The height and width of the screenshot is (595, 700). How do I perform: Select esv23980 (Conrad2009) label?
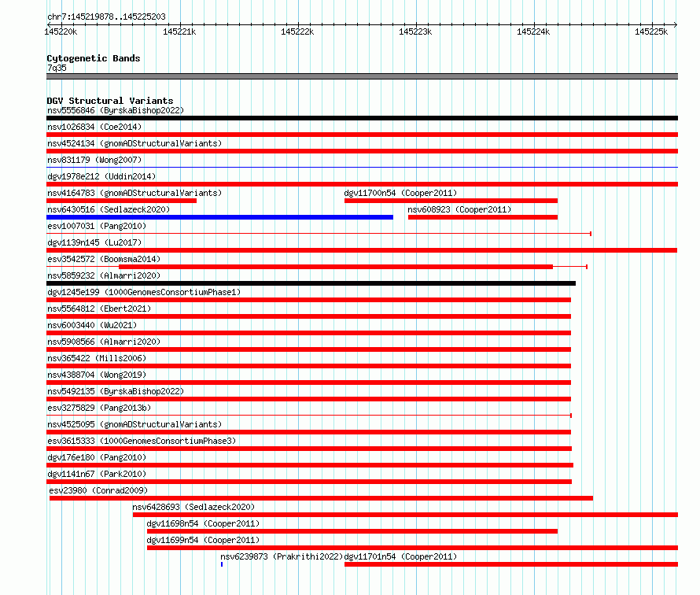(98, 490)
